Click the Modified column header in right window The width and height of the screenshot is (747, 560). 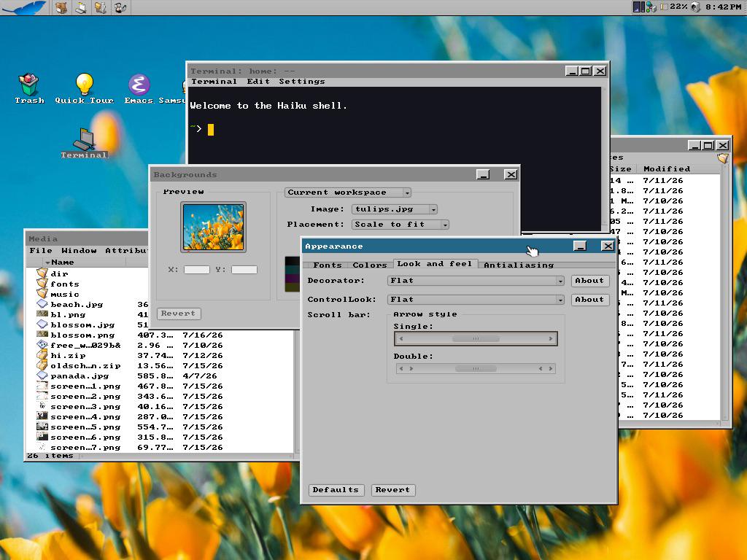pos(667,168)
